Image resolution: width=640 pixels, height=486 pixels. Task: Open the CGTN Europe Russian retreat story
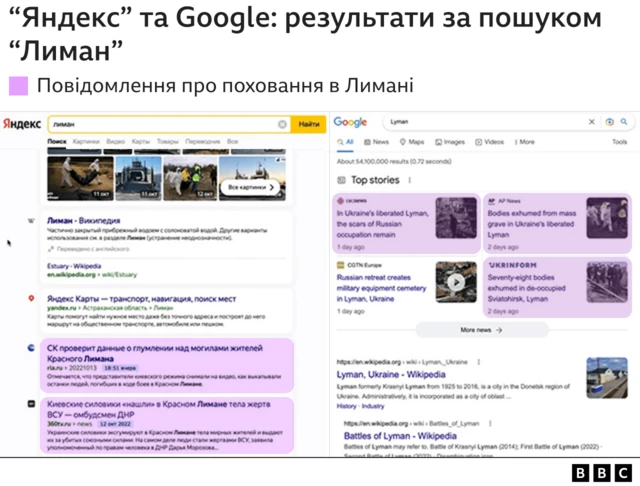(381, 288)
